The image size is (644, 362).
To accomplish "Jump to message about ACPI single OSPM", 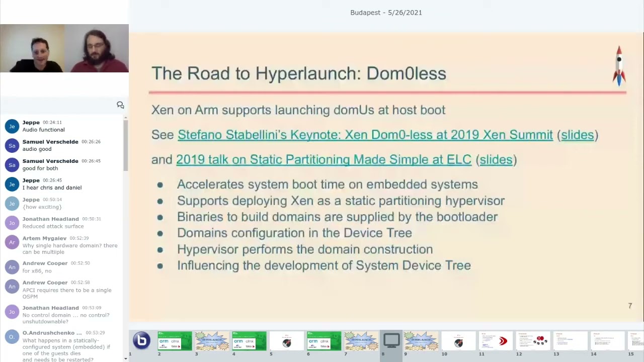I will tap(67, 293).
